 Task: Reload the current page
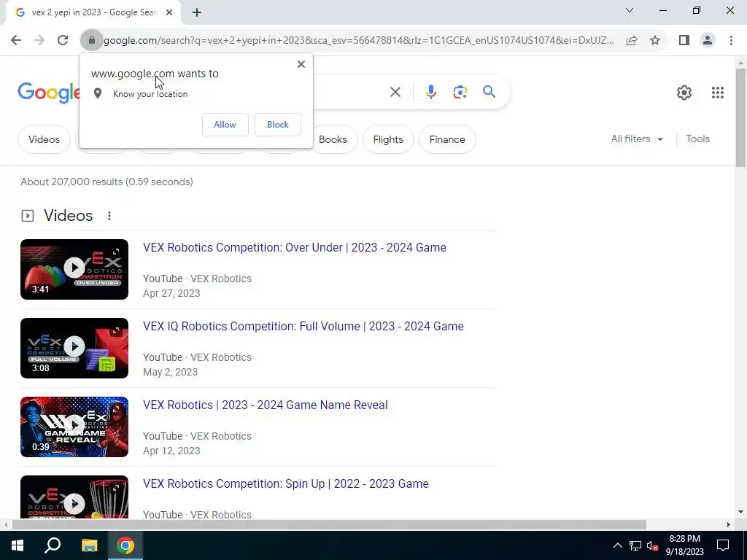63,41
